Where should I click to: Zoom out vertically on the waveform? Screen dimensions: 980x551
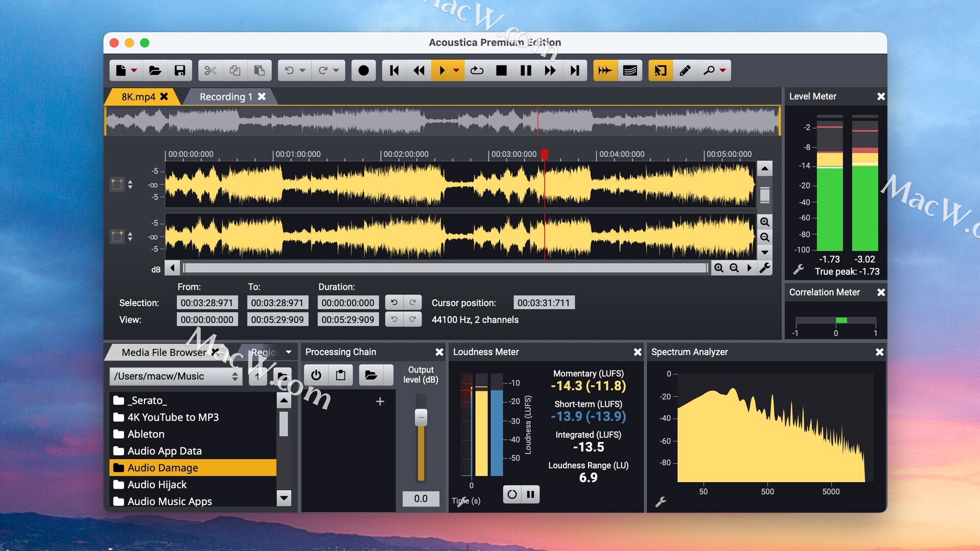click(765, 237)
